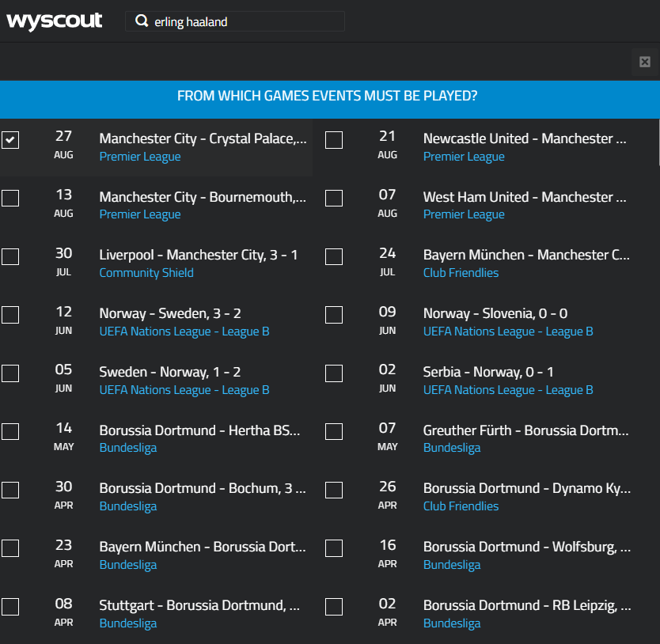This screenshot has width=660, height=644.
Task: Click the Wyscout logo
Action: pos(55,21)
